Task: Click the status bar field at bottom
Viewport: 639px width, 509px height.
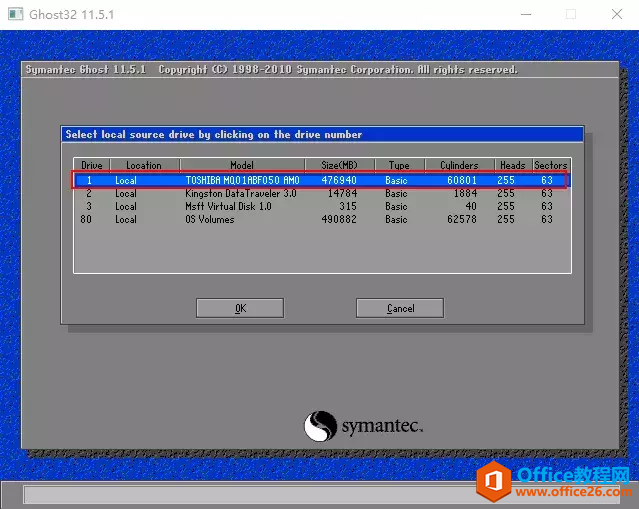Action: click(322, 495)
